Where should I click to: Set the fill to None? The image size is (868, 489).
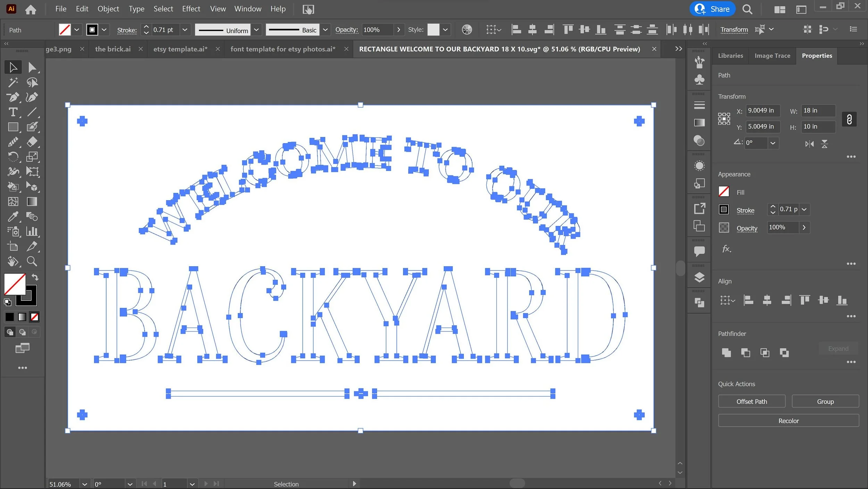pyautogui.click(x=34, y=317)
